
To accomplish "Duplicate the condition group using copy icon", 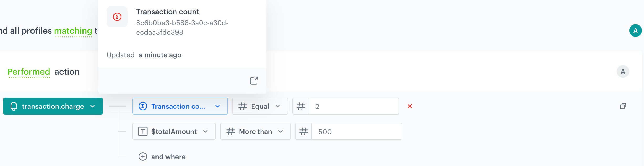I will [x=624, y=106].
